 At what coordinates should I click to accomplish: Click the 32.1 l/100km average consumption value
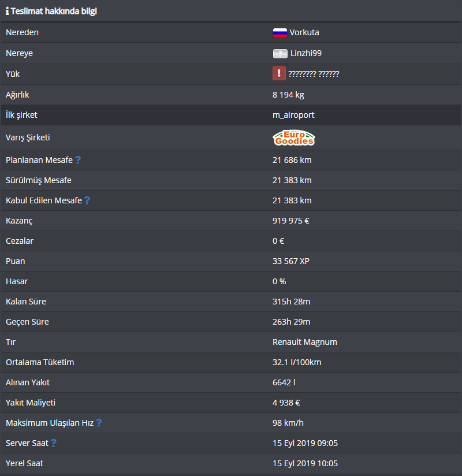297,362
